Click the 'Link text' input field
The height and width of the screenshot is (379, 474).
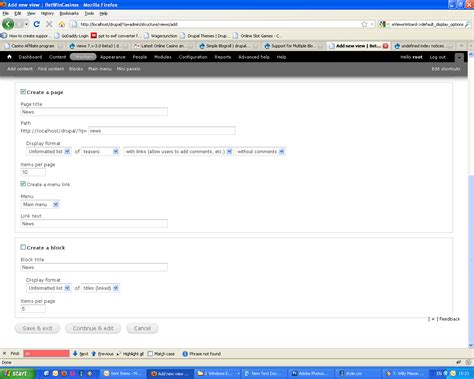94,224
